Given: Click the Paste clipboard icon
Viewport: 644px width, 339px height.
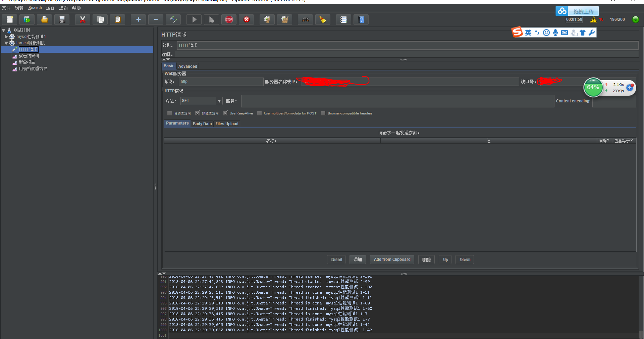Looking at the screenshot, I should (118, 19).
